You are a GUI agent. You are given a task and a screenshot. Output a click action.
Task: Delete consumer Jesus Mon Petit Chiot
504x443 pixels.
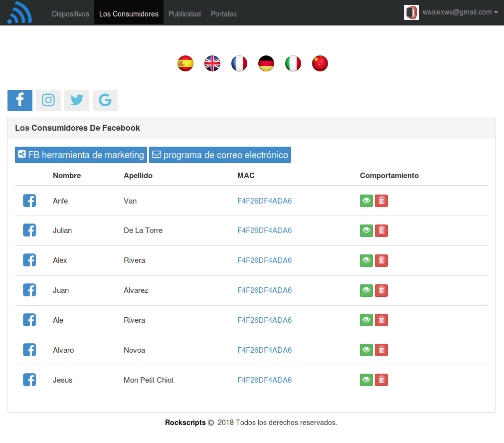tap(381, 380)
